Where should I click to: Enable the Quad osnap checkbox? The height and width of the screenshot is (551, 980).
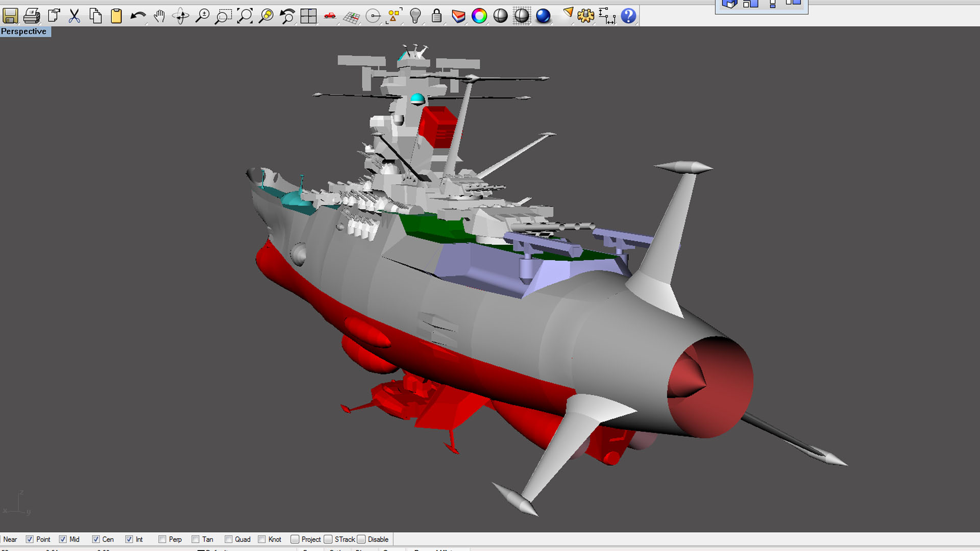(229, 539)
